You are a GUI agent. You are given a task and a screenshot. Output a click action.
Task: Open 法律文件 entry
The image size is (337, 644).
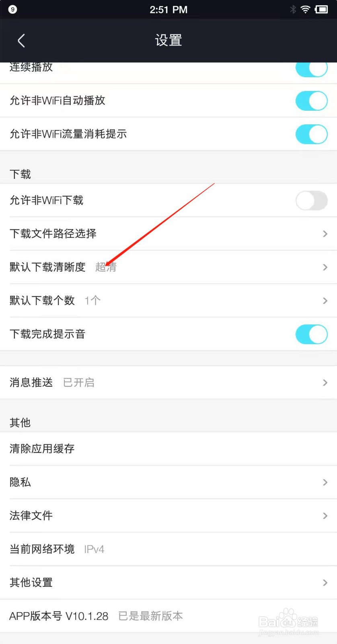[168, 516]
